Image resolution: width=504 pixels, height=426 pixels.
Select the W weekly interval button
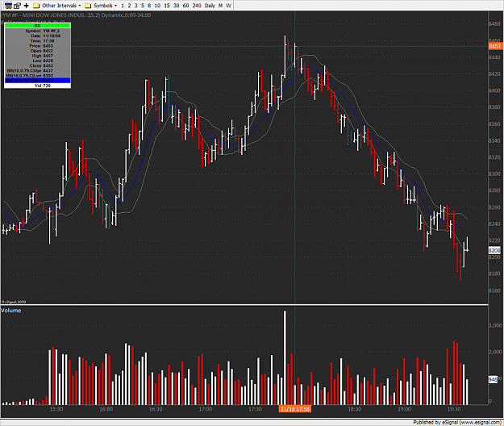coord(228,6)
